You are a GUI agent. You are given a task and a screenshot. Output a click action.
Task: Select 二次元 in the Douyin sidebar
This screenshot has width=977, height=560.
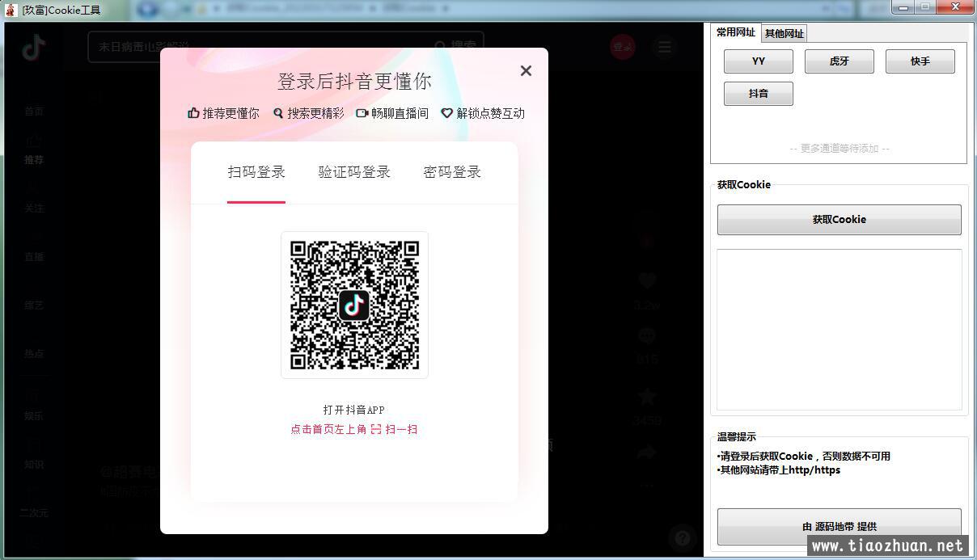[34, 513]
